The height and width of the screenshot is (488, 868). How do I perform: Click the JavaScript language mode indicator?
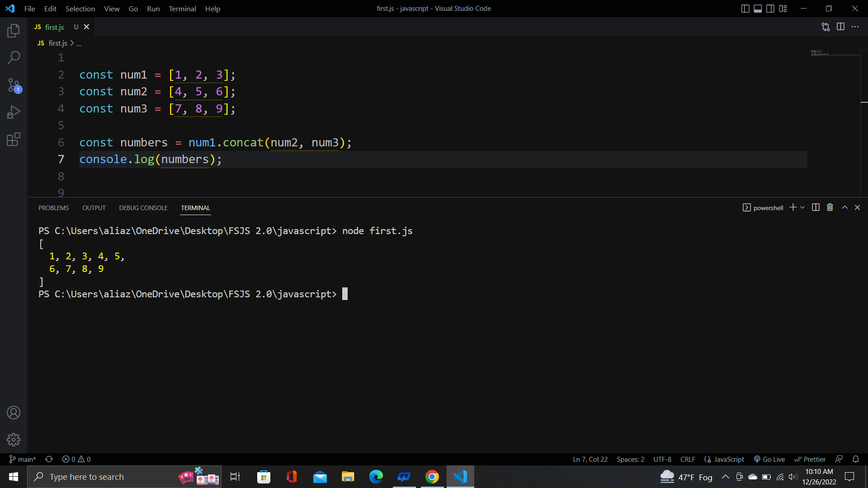point(729,459)
